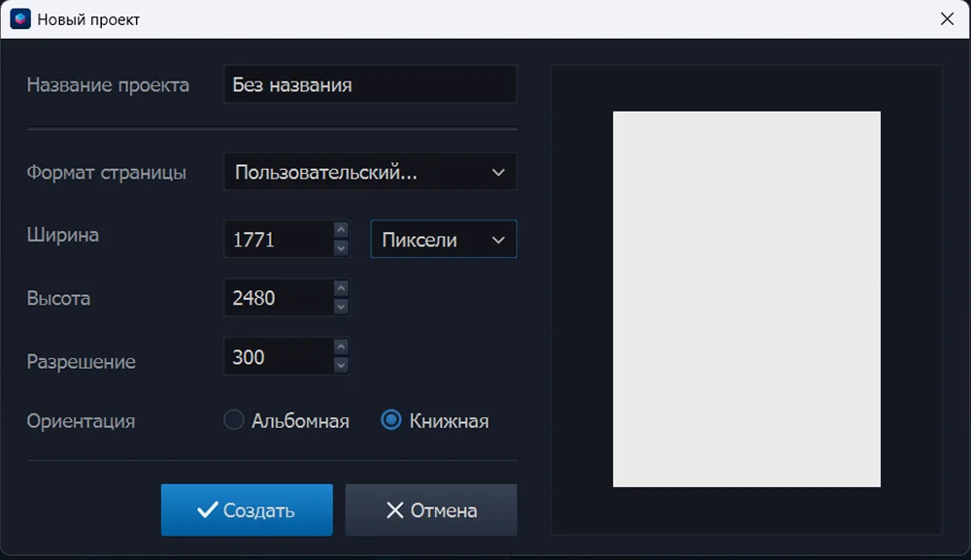
Task: Click the Разрешение value field 300
Action: tap(279, 356)
